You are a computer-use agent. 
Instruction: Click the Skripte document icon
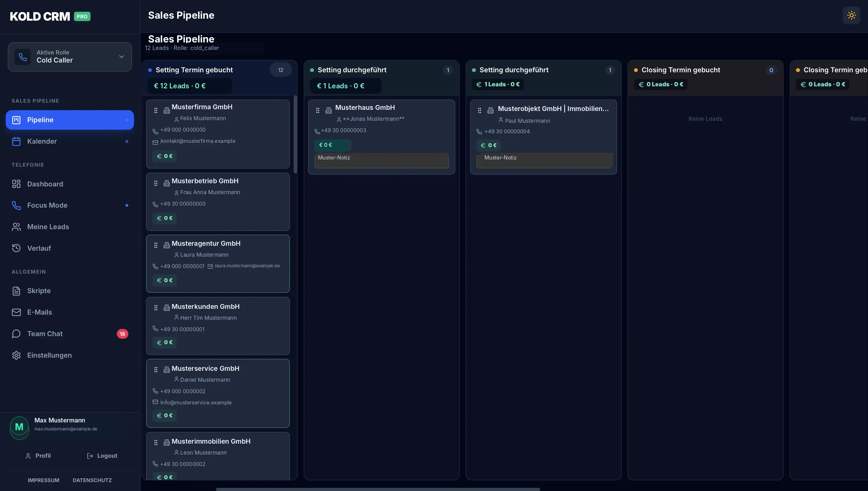[16, 291]
